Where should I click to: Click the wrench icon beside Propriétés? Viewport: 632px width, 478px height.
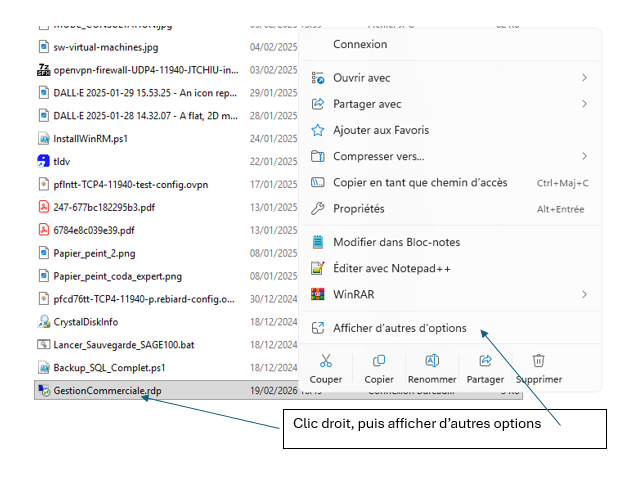point(318,209)
